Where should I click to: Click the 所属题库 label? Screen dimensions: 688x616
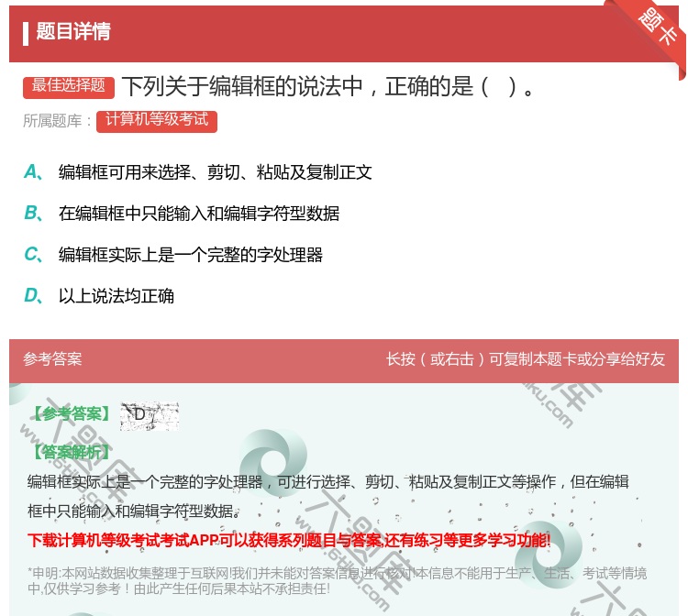click(x=57, y=121)
